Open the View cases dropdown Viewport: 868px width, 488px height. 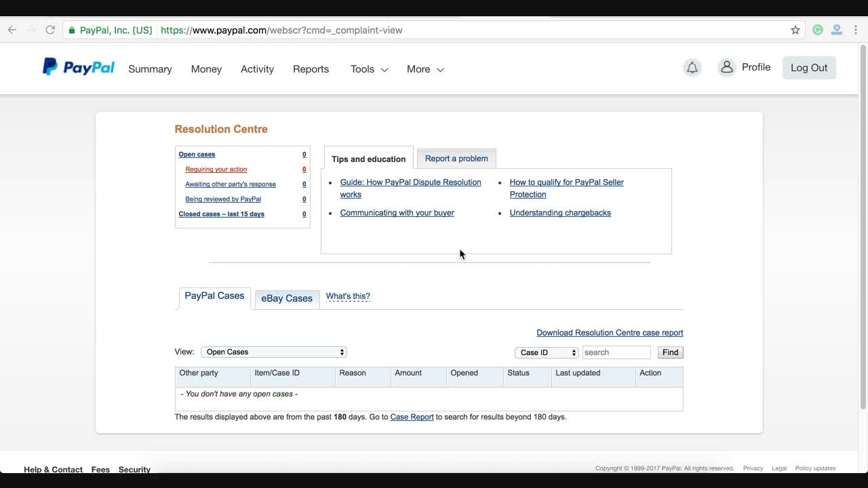pyautogui.click(x=274, y=352)
